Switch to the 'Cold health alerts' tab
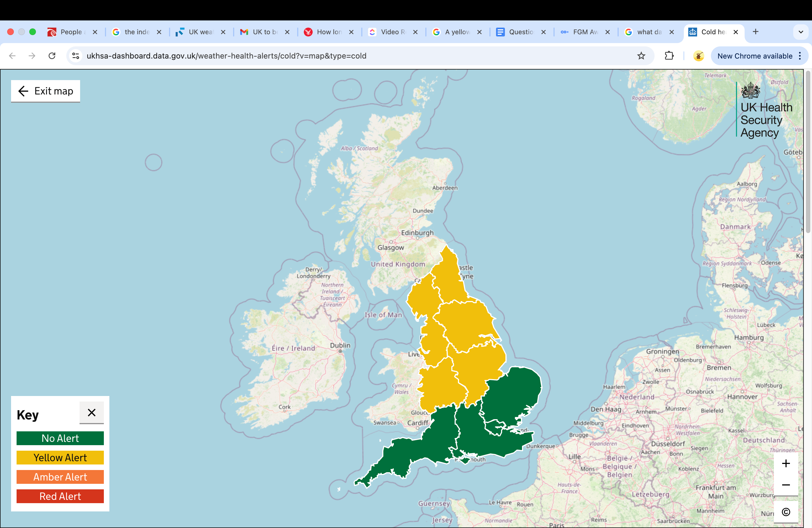This screenshot has width=812, height=528. [713, 32]
